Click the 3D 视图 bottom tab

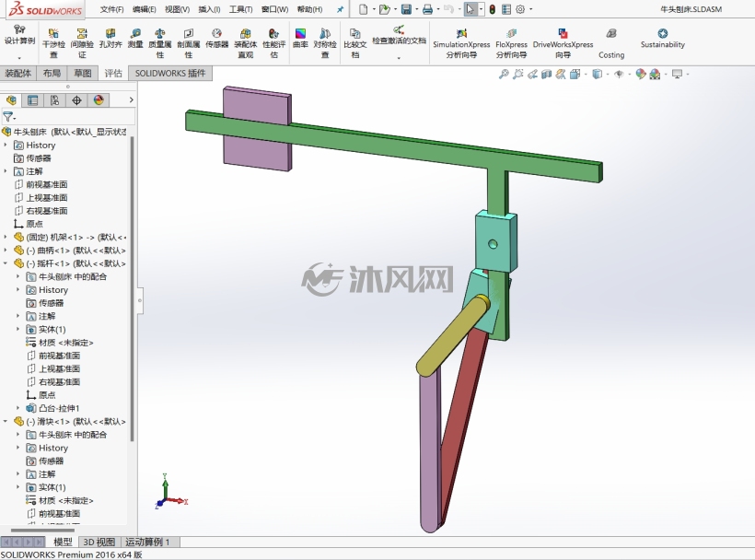[99, 542]
